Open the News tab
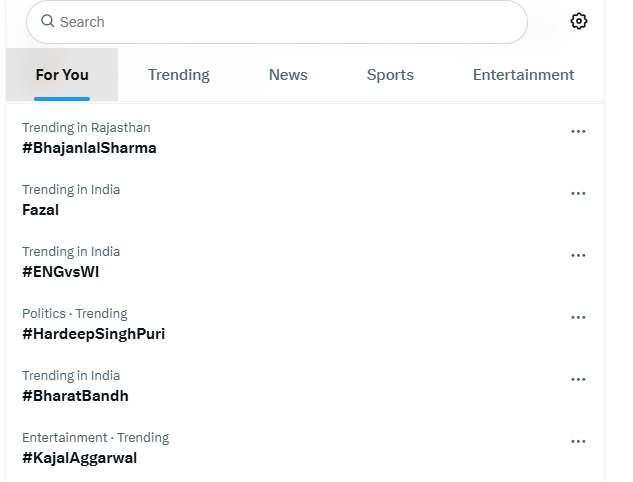633x482 pixels. [288, 75]
